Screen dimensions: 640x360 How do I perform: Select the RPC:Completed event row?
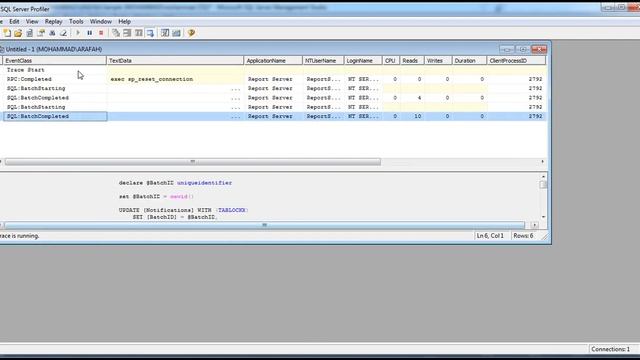click(273, 79)
